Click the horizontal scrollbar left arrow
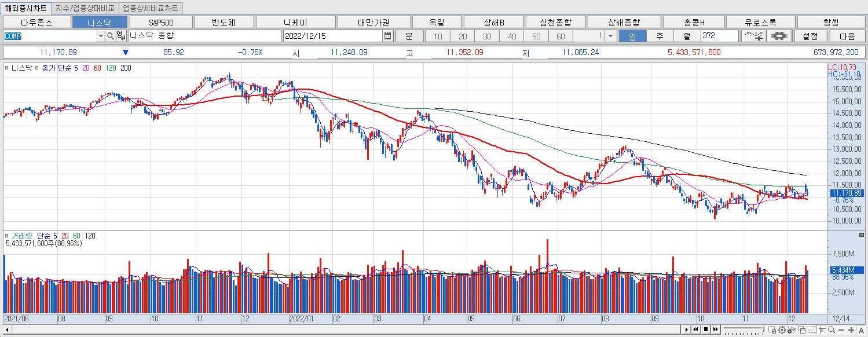Viewport: 868px width, 337px height. 8,330
